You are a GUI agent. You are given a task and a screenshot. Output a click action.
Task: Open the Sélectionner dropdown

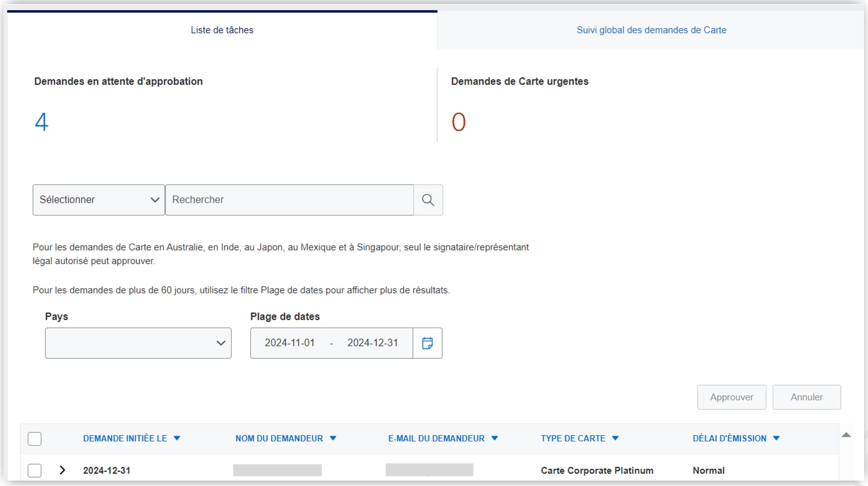pyautogui.click(x=98, y=200)
